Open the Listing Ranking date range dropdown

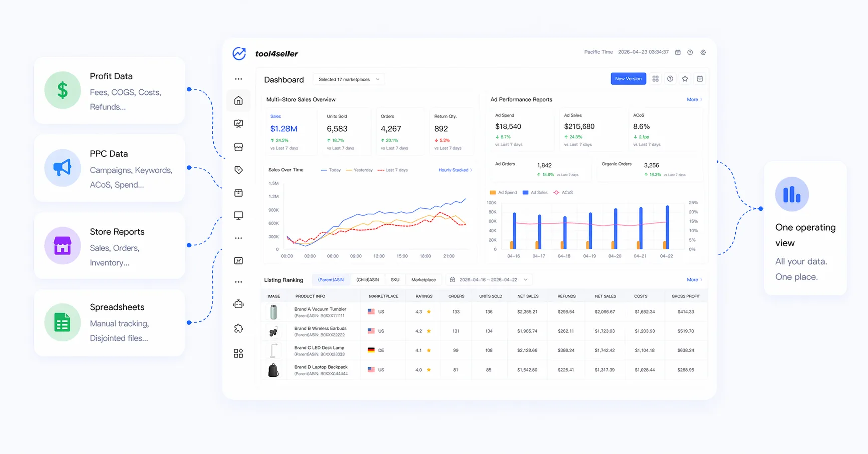coord(488,280)
